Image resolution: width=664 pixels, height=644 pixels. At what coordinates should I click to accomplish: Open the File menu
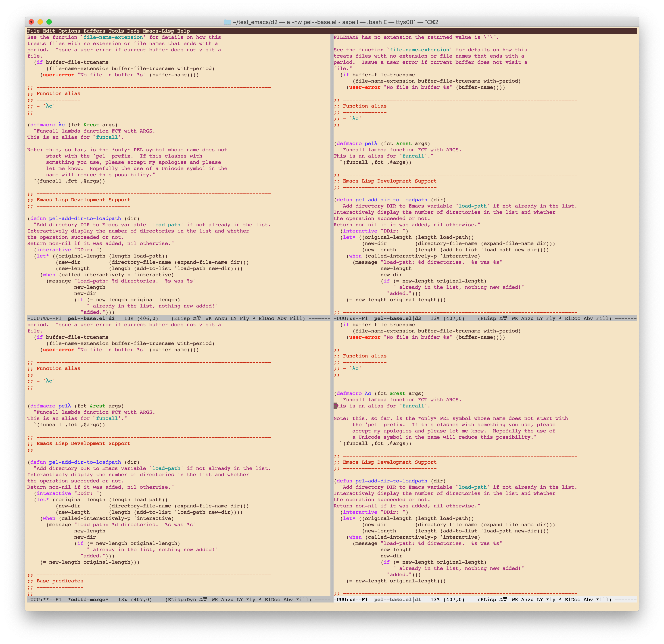click(x=33, y=31)
